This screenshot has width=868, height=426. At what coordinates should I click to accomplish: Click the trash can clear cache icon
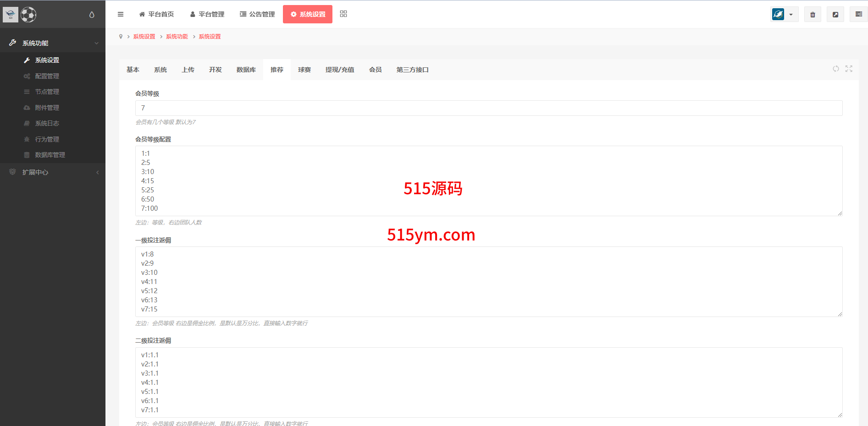[x=813, y=15]
